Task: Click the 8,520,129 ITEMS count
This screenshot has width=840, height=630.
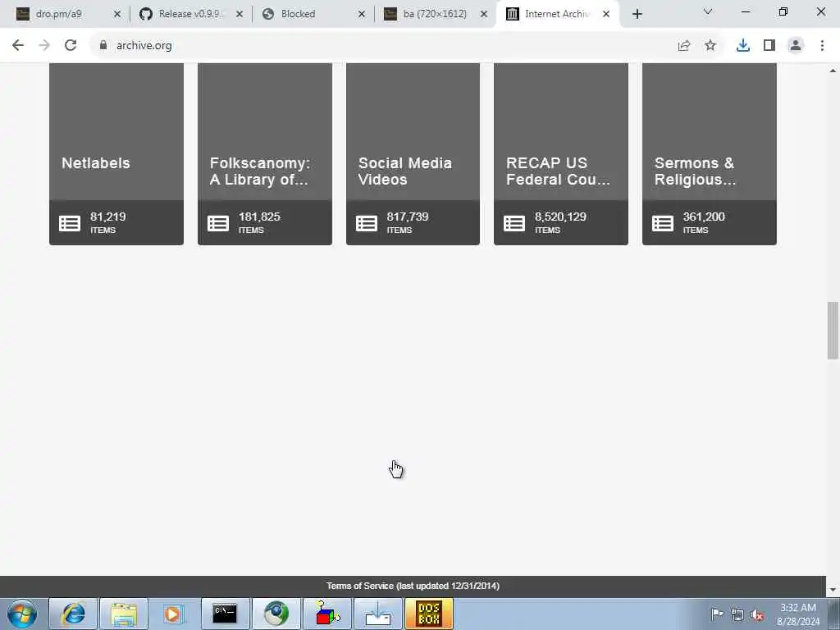Action: click(560, 223)
